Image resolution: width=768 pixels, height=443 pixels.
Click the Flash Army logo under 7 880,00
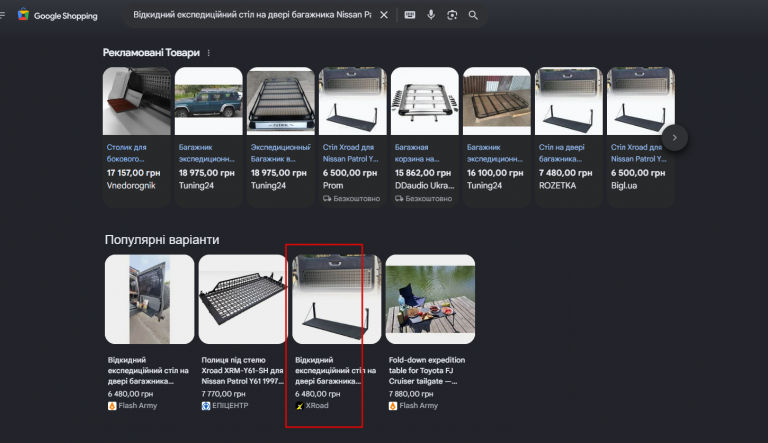(393, 406)
